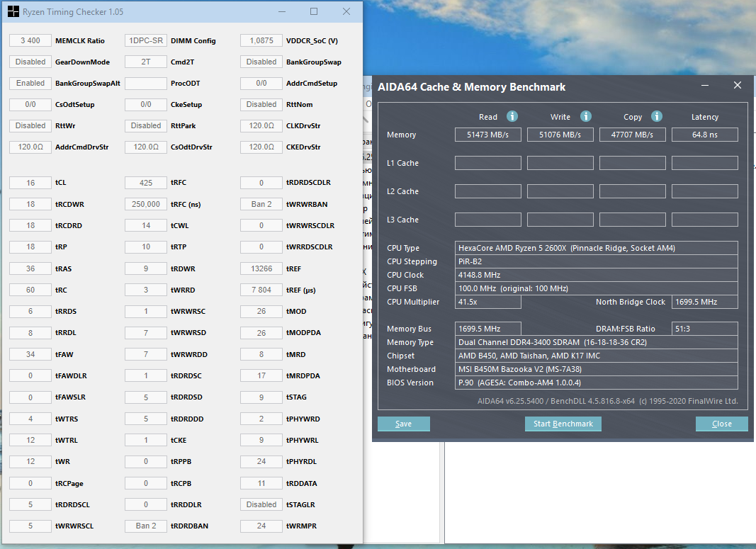Click the tRDRDBAN value field
The image size is (756, 549).
tap(146, 526)
